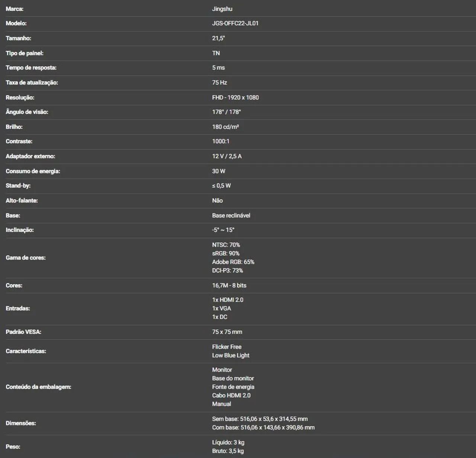The width and height of the screenshot is (476, 458).
Task: Select the model number JGS-OFFC22-JL01
Action: pos(235,23)
